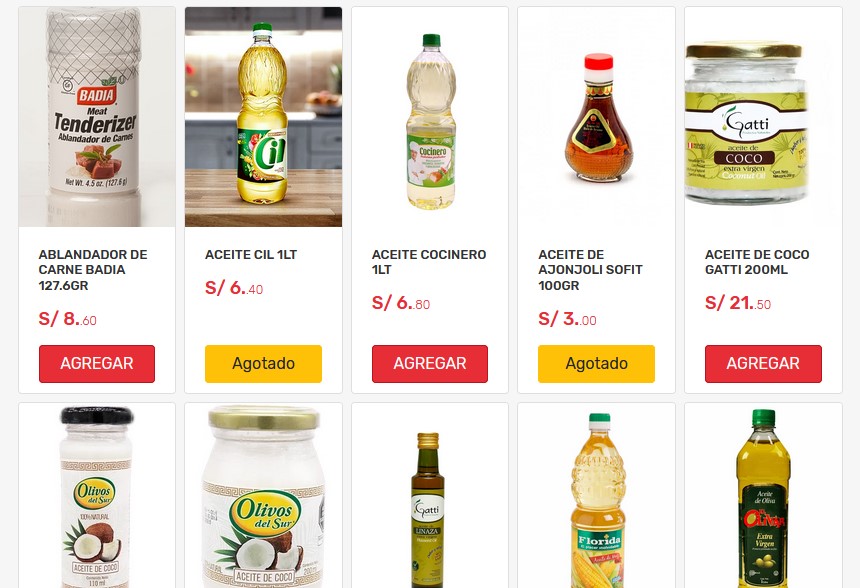Screen dimensions: 860x588
Task: Open small Olivos del Sur coconut oil jar
Action: point(97,496)
